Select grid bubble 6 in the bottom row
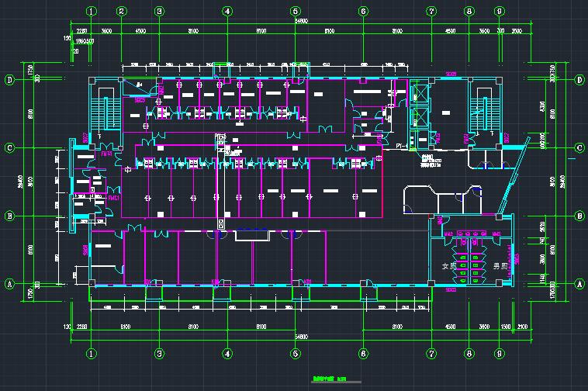 (x=363, y=354)
